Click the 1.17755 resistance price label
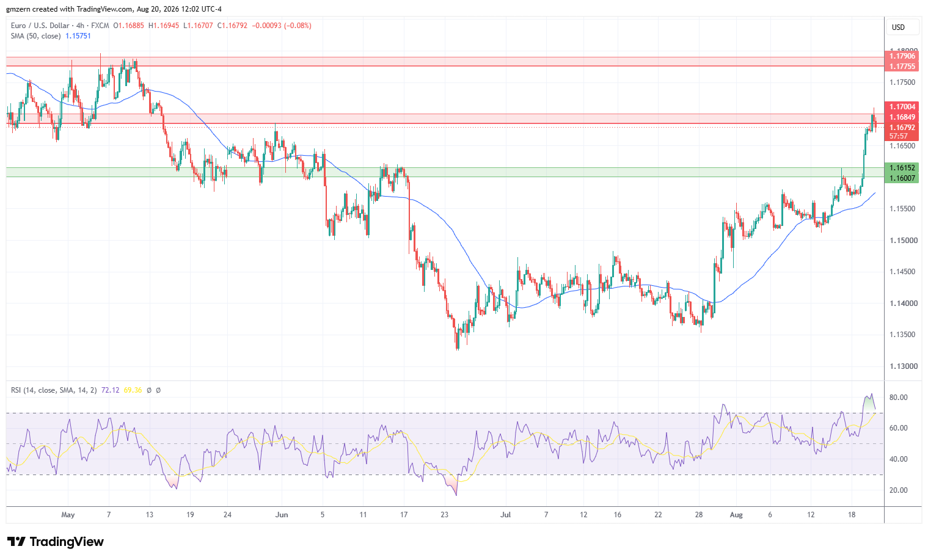 click(902, 67)
